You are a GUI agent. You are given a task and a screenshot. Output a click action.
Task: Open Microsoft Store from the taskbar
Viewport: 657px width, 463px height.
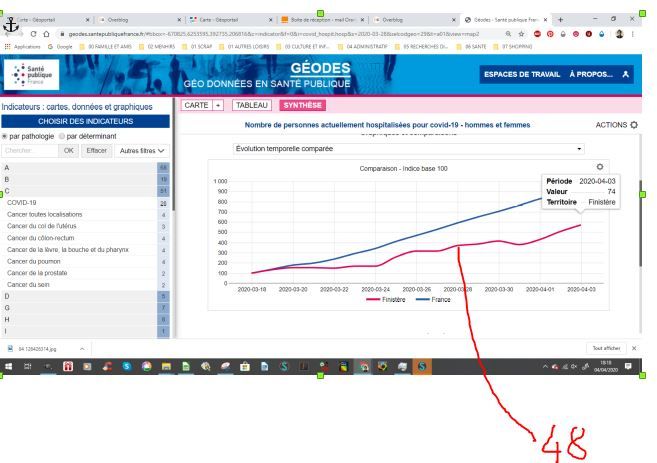click(245, 367)
